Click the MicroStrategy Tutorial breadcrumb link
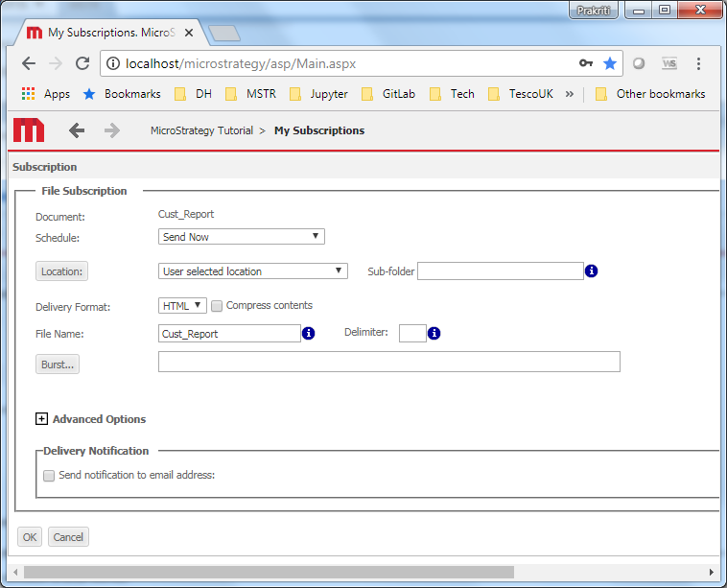Viewport: 727px width, 588px height. pos(201,130)
